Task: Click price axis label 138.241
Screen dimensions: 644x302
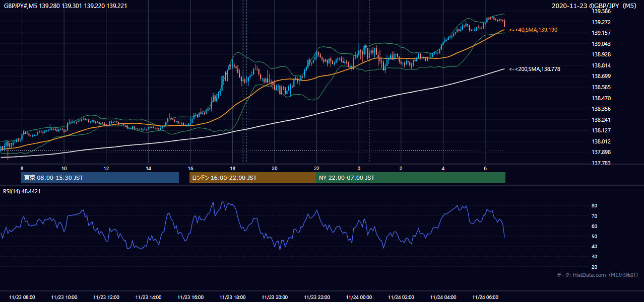Action: 601,120
